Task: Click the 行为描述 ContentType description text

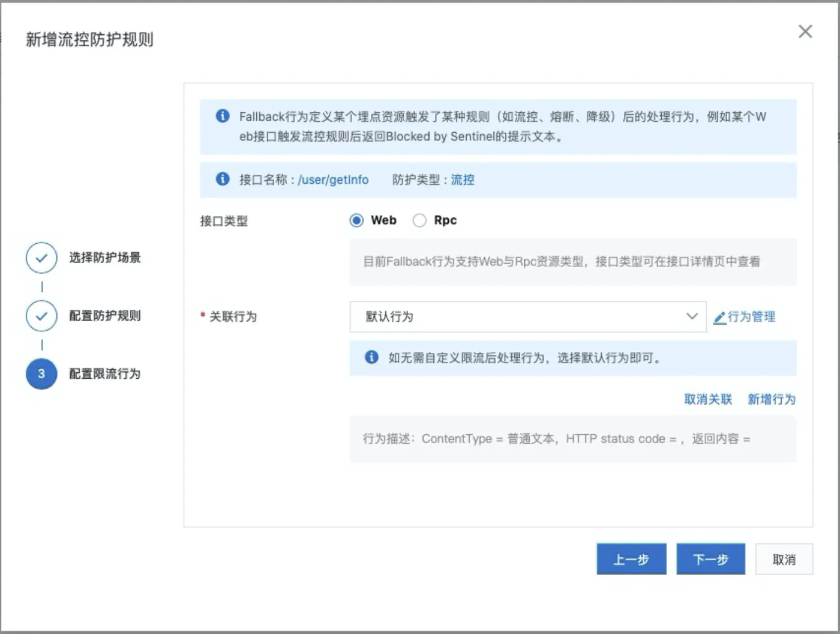Action: coord(556,439)
